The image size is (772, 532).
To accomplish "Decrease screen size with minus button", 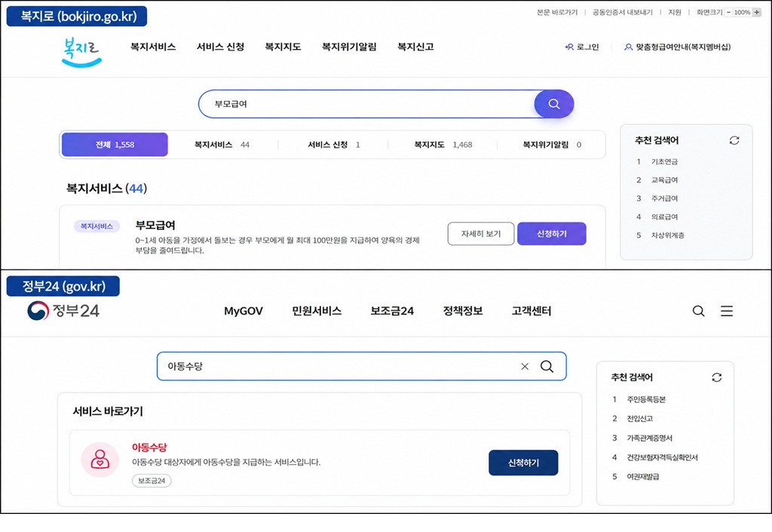I will click(729, 12).
